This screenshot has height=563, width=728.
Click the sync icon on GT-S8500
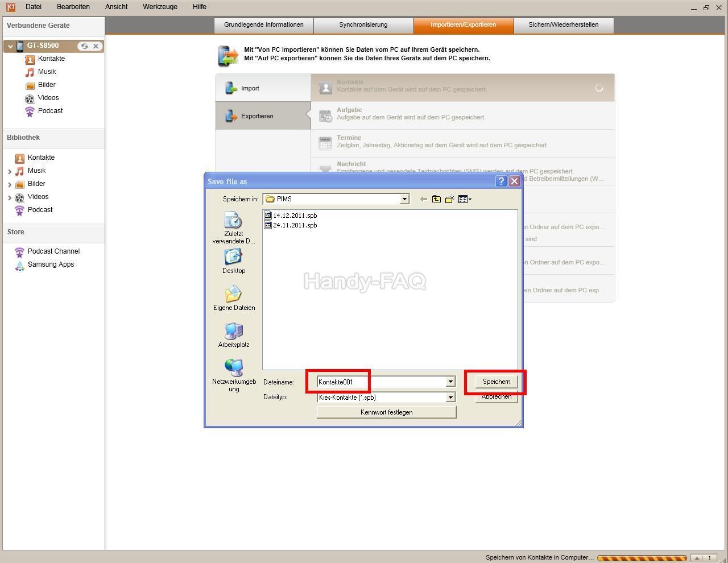pyautogui.click(x=84, y=46)
